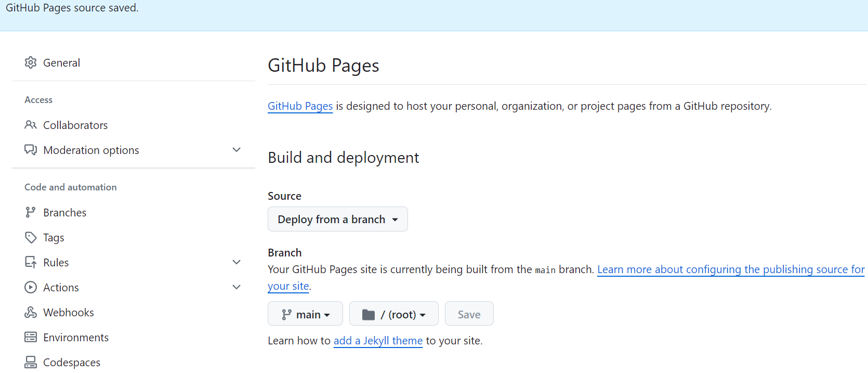Viewport: 868px width, 373px height.
Task: Click the Branches git-branch icon
Action: [x=31, y=212]
